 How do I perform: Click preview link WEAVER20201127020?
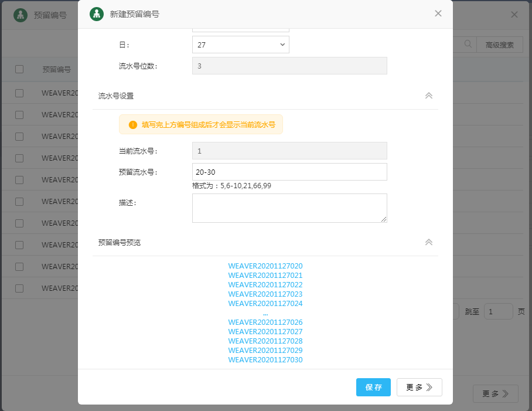(265, 266)
